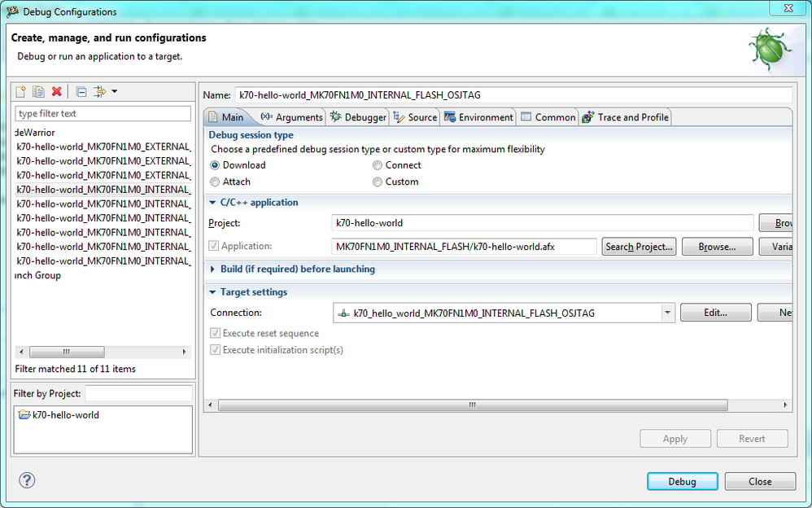812x508 pixels.
Task: Click the type filter text field
Action: click(103, 113)
